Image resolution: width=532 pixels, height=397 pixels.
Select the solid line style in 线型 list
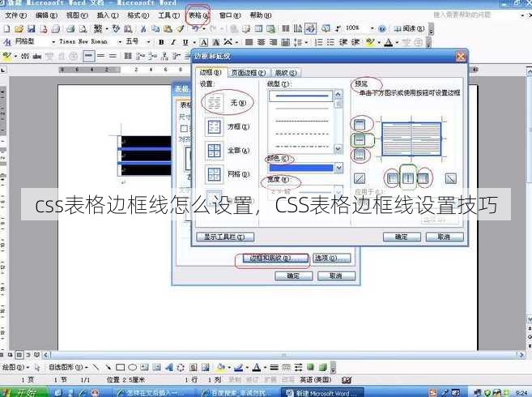click(x=300, y=96)
